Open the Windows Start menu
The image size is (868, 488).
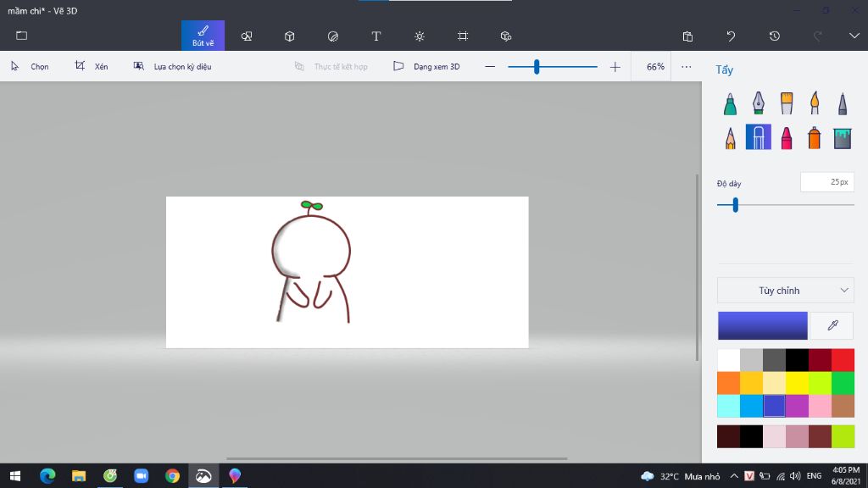pos(15,476)
